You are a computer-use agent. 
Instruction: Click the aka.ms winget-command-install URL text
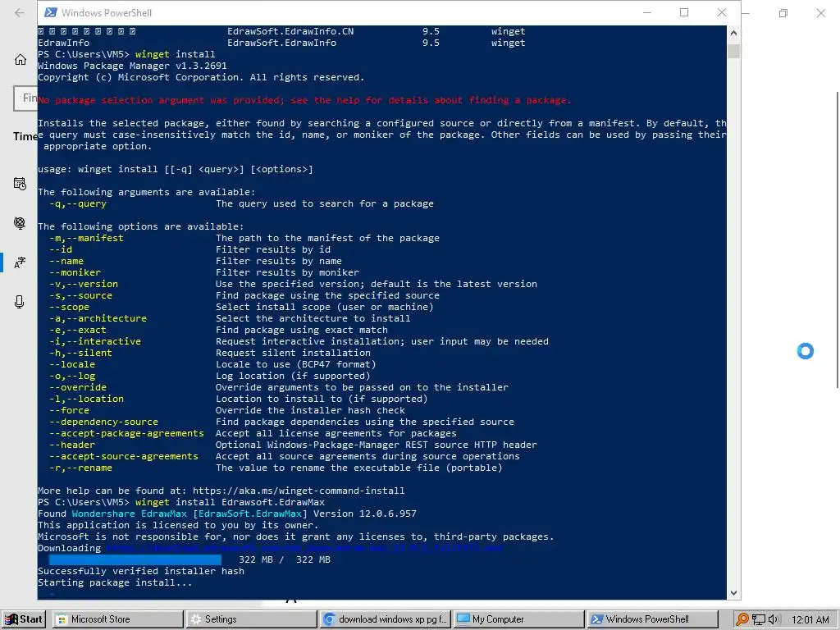tap(299, 491)
